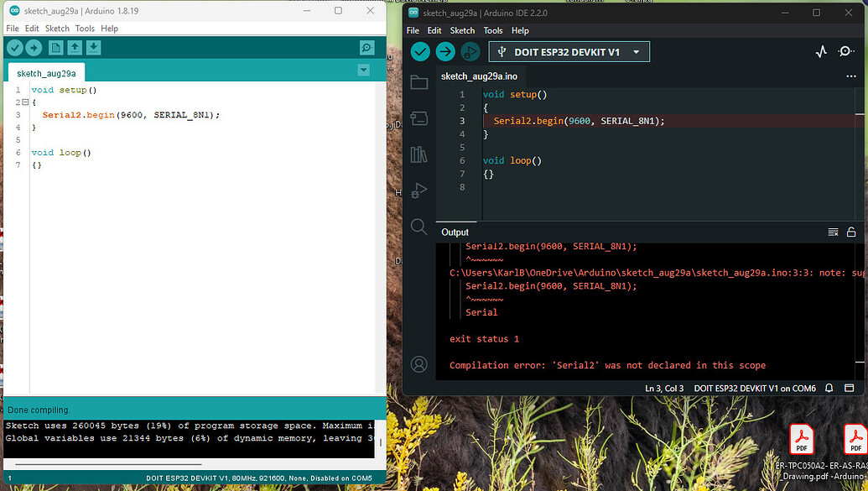
Task: Click 'Sketch uses 260045 bytes' console line
Action: tap(190, 426)
